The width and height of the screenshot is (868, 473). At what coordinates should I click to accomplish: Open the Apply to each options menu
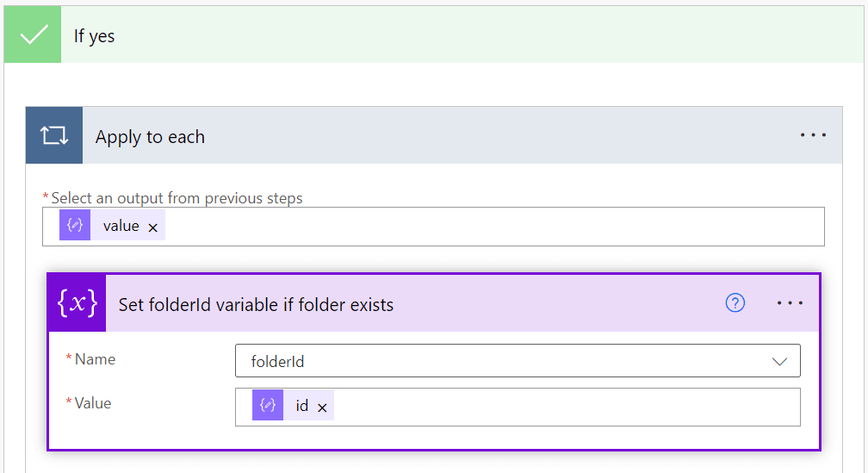(813, 135)
